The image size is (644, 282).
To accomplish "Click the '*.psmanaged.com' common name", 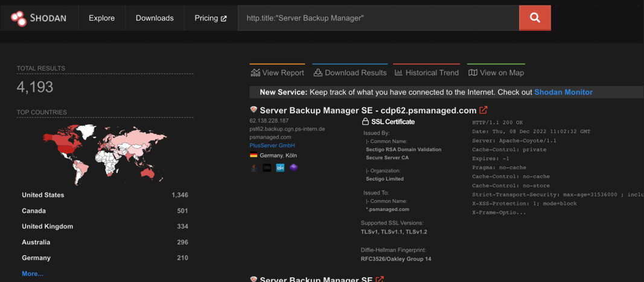I will click(x=387, y=210).
